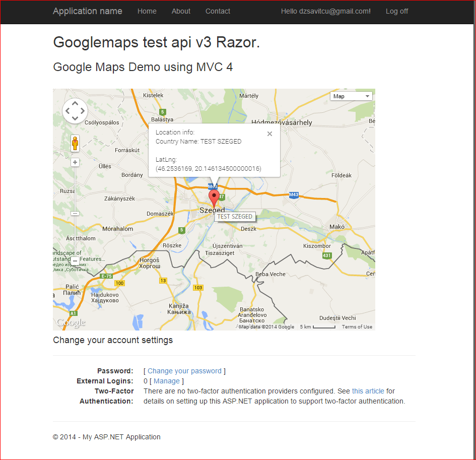Viewport: 476px width, 460px height.
Task: Pan the map left with the left arrow
Action: click(67, 111)
